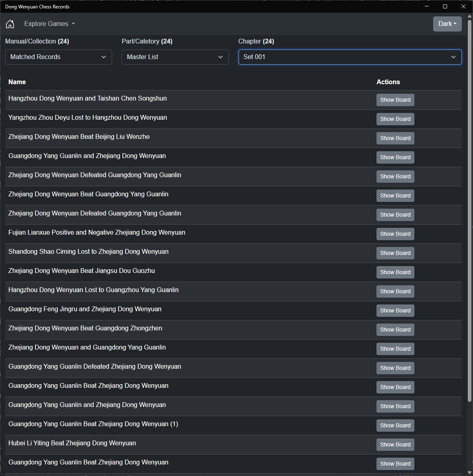Viewport: 473px width, 476px height.
Task: Select row Zhejiang Dong Wenyuan Beat Guangdong Zhongzhen
Action: tap(233, 330)
